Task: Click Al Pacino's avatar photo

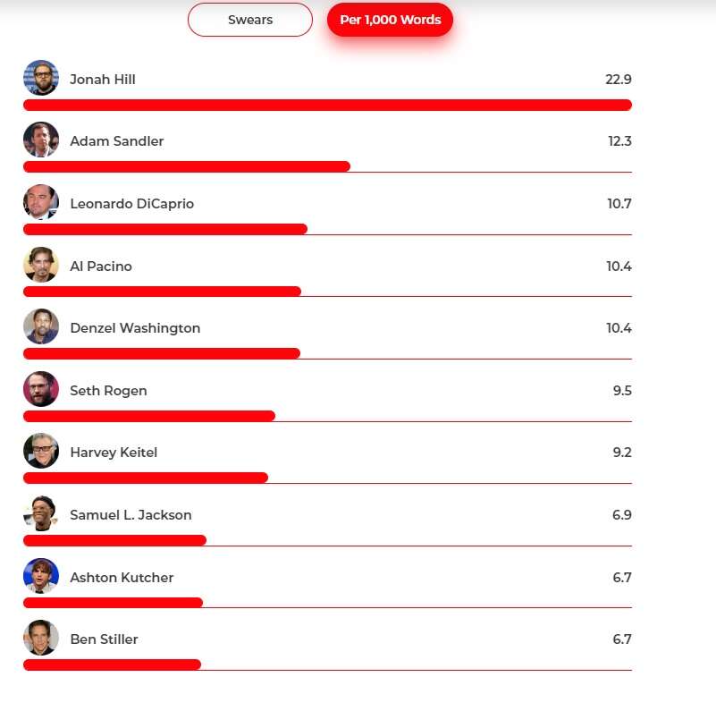Action: pyautogui.click(x=41, y=266)
